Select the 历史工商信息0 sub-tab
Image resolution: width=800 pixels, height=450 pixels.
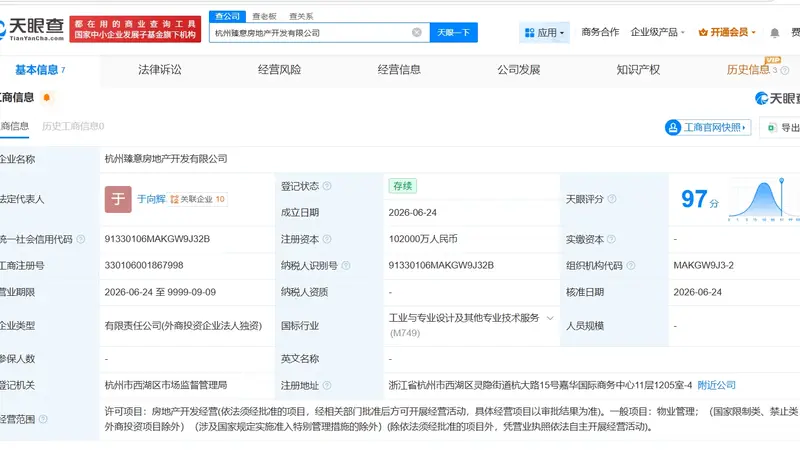[x=73, y=126]
